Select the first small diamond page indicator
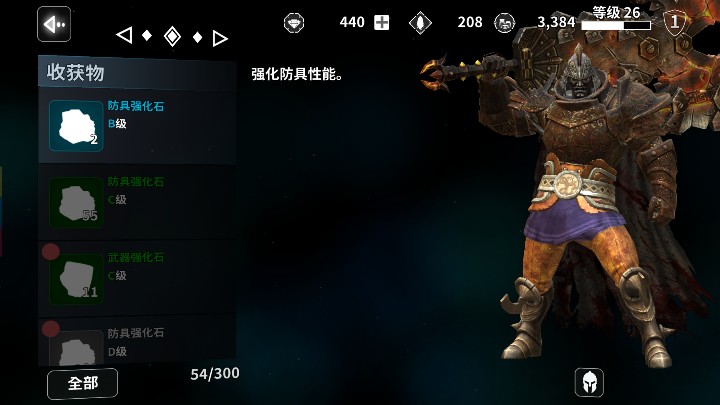This screenshot has width=720, height=405. coord(147,35)
